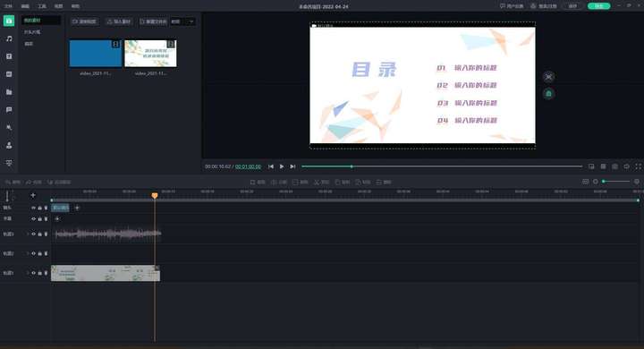Image resolution: width=644 pixels, height=349 pixels.
Task: Open the green media library sidebar icon
Action: point(9,21)
